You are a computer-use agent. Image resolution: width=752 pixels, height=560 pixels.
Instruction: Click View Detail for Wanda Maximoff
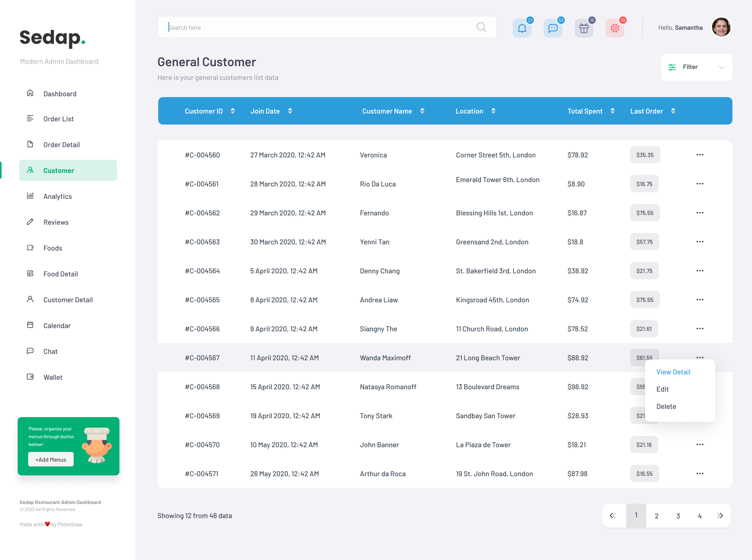673,372
